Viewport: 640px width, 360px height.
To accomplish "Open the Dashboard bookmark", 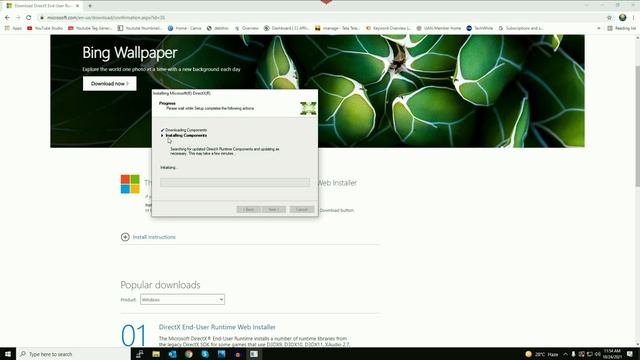I will pyautogui.click(x=286, y=28).
